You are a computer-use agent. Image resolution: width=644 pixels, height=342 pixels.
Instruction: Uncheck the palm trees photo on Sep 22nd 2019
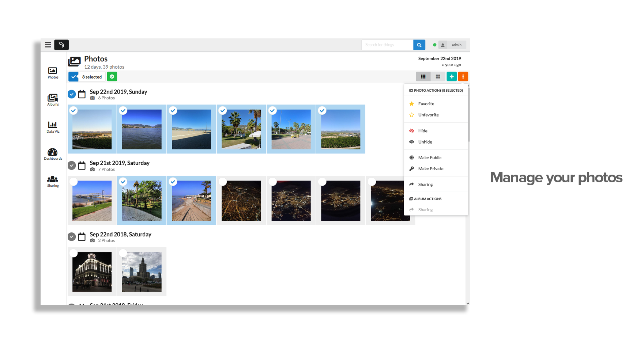tap(223, 110)
